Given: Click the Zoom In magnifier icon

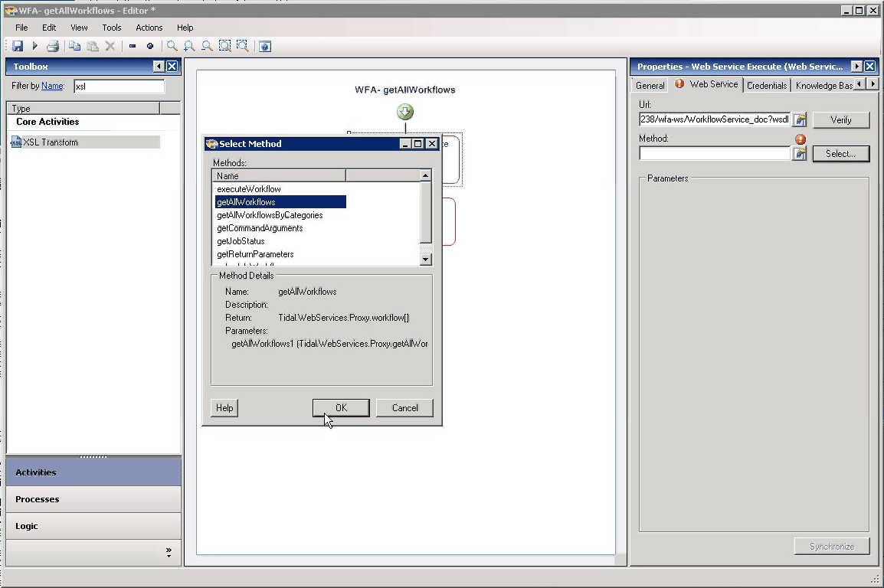Looking at the screenshot, I should [188, 47].
